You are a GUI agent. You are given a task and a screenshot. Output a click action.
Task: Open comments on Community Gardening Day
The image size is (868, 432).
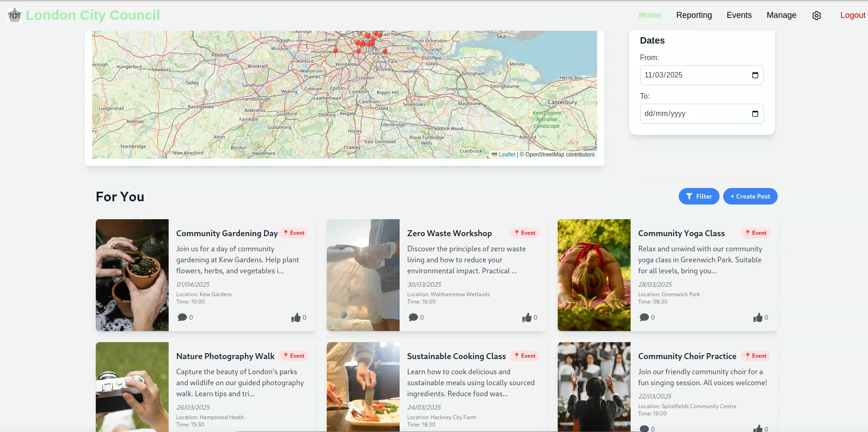click(x=182, y=317)
